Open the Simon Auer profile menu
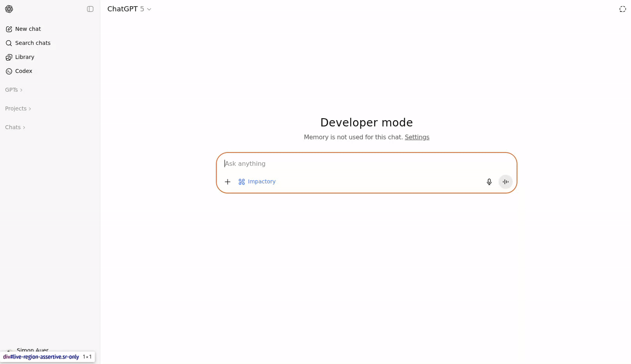The height and width of the screenshot is (364, 631). [x=32, y=349]
